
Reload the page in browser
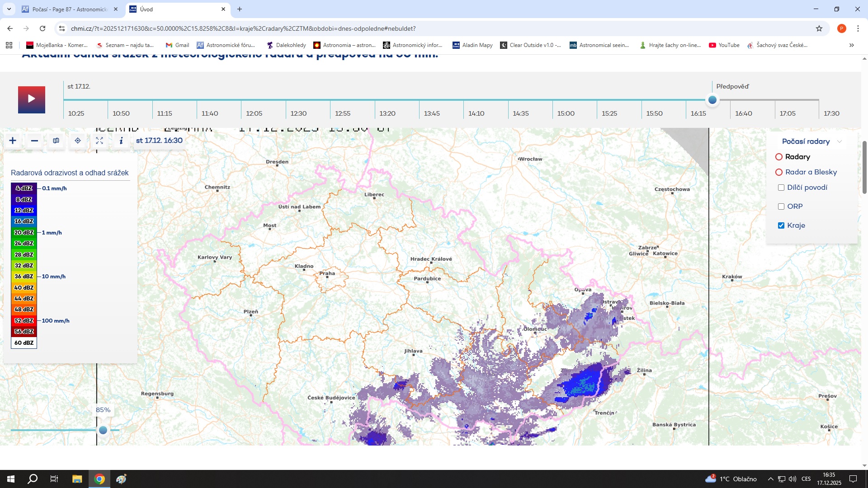click(x=42, y=28)
